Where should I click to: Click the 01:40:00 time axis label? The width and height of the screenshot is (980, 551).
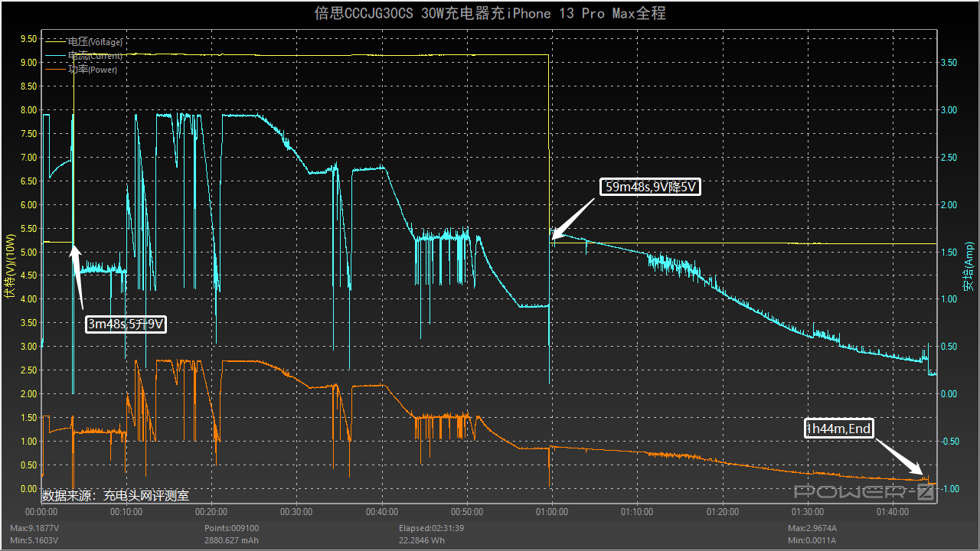[892, 511]
